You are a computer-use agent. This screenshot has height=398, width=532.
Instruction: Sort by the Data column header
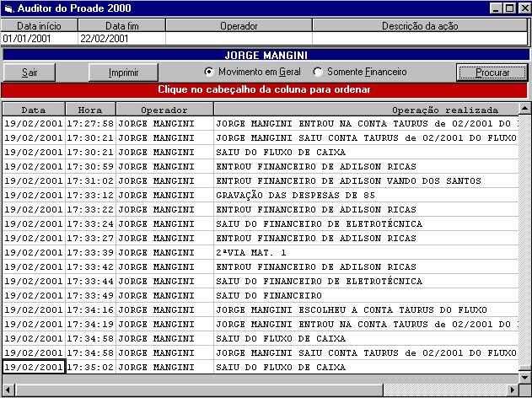click(x=34, y=110)
